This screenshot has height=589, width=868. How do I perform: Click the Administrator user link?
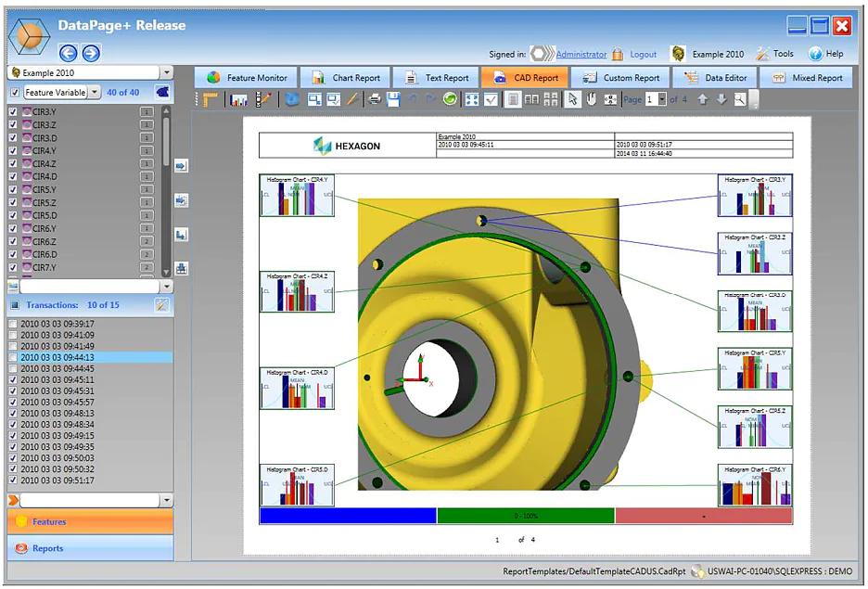pos(581,54)
